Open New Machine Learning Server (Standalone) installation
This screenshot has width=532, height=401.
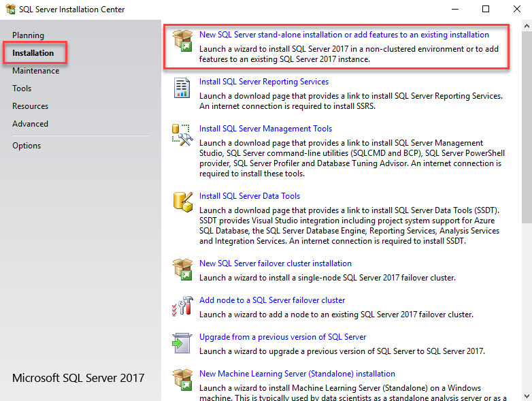(x=297, y=374)
